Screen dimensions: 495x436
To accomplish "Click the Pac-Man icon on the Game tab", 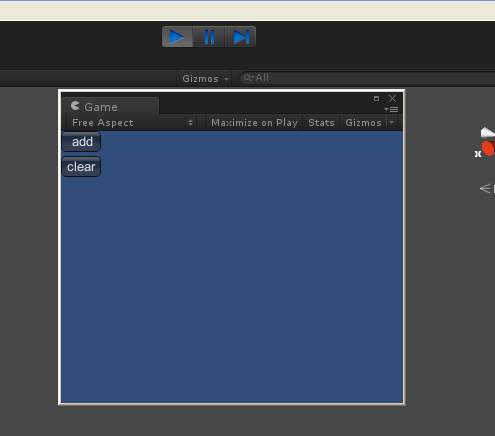I will coord(75,106).
